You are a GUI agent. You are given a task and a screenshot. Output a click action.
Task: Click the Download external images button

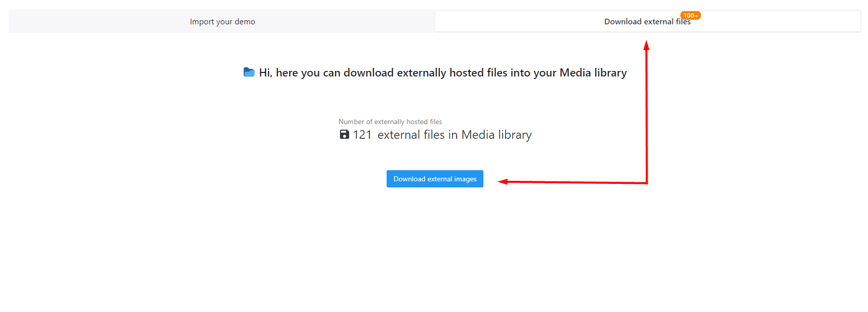(x=435, y=179)
